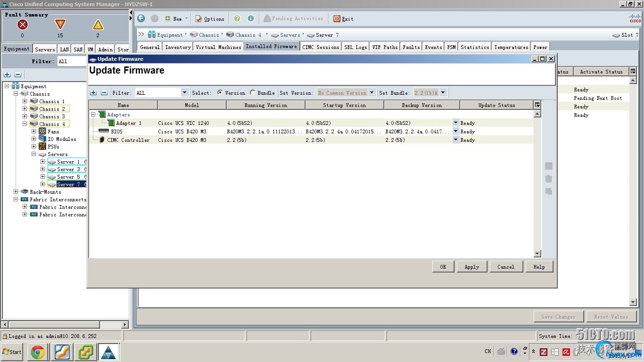Screen dimensions: 644x362
Task: Click the table column settings icon in dialog
Action: pyautogui.click(x=537, y=105)
